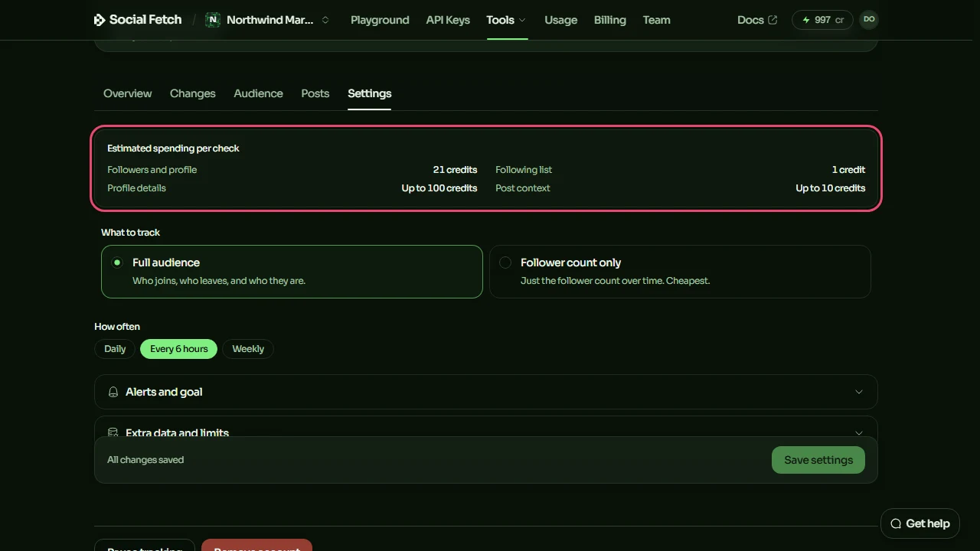Click the Alerts and goal chevron arrow
This screenshot has width=980, height=551.
pyautogui.click(x=859, y=392)
